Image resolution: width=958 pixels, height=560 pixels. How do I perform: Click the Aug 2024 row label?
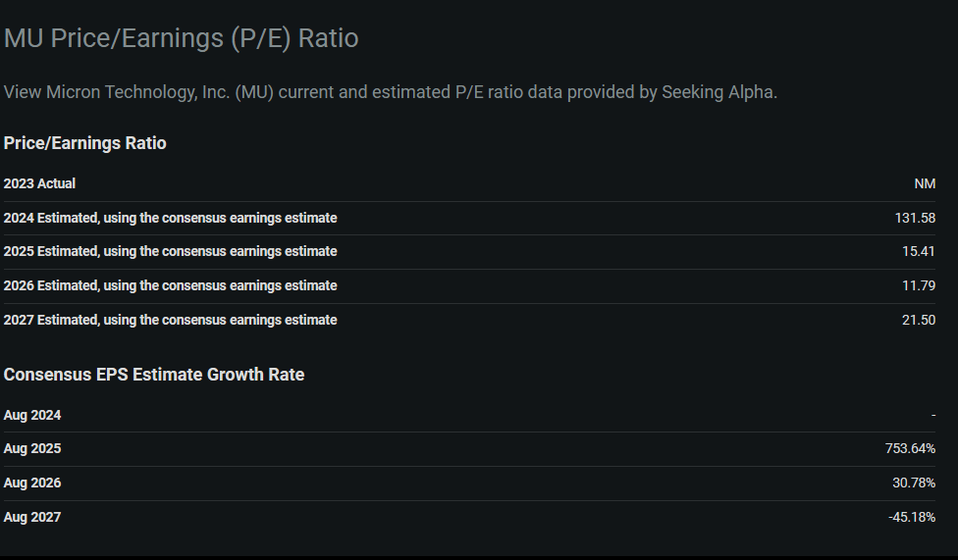coord(32,415)
